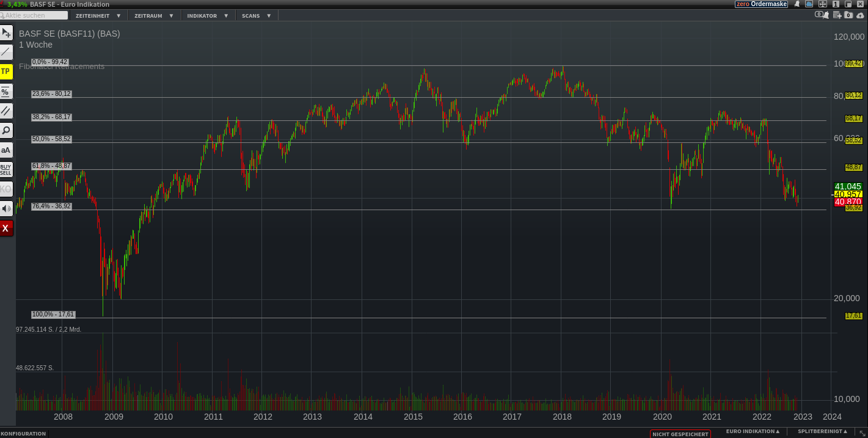Choose the parallel channel lines tool
The width and height of the screenshot is (868, 438).
(6, 111)
